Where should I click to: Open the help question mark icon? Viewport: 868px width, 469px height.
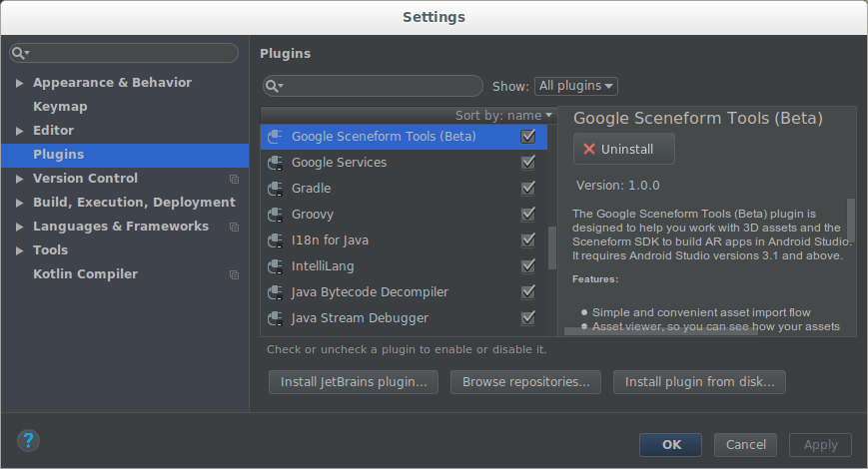28,440
